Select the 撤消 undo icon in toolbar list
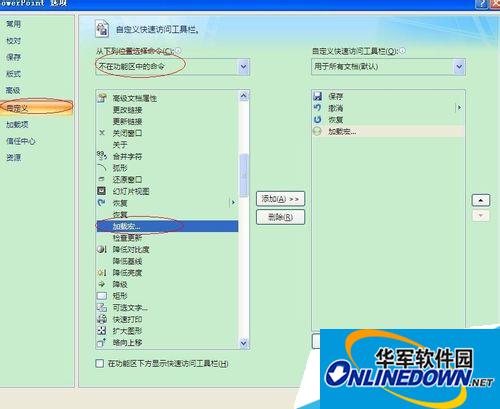This screenshot has height=409, width=500. coord(318,108)
